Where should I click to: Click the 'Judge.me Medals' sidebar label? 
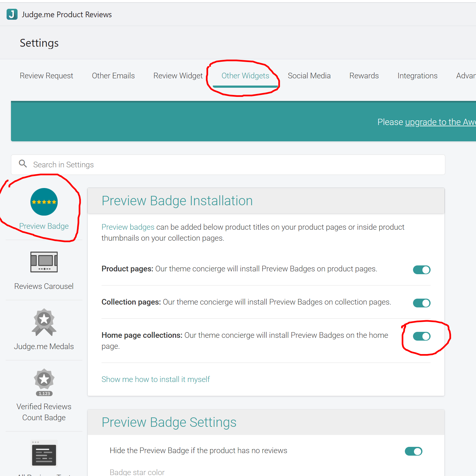(x=44, y=346)
